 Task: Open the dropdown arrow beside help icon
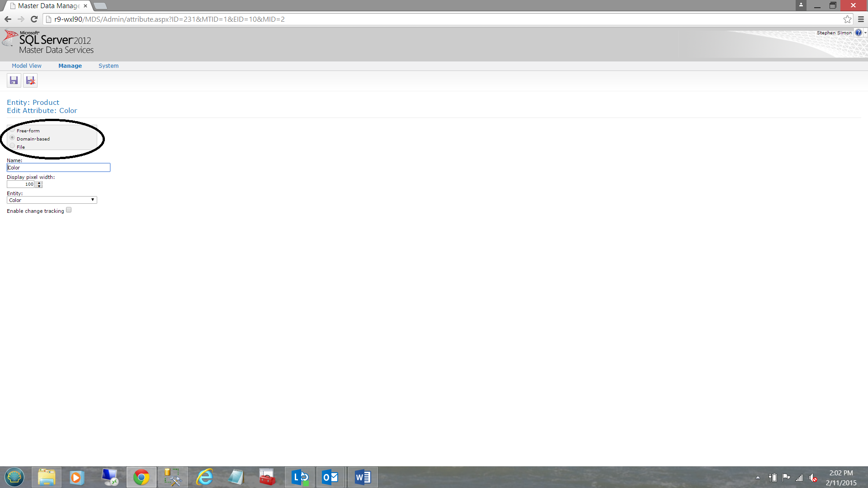(865, 33)
